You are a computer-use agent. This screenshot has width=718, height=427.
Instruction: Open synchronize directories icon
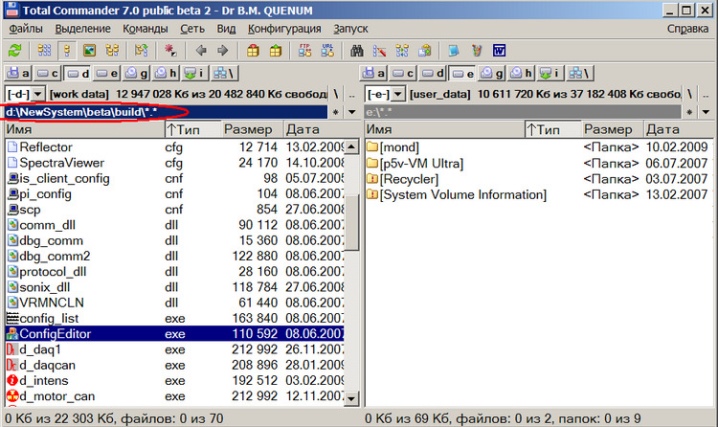tap(402, 50)
